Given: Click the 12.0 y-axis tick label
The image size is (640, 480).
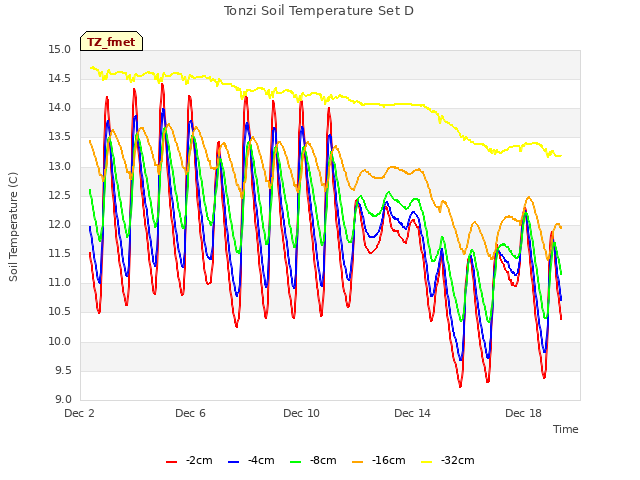Looking at the screenshot, I should (60, 224).
